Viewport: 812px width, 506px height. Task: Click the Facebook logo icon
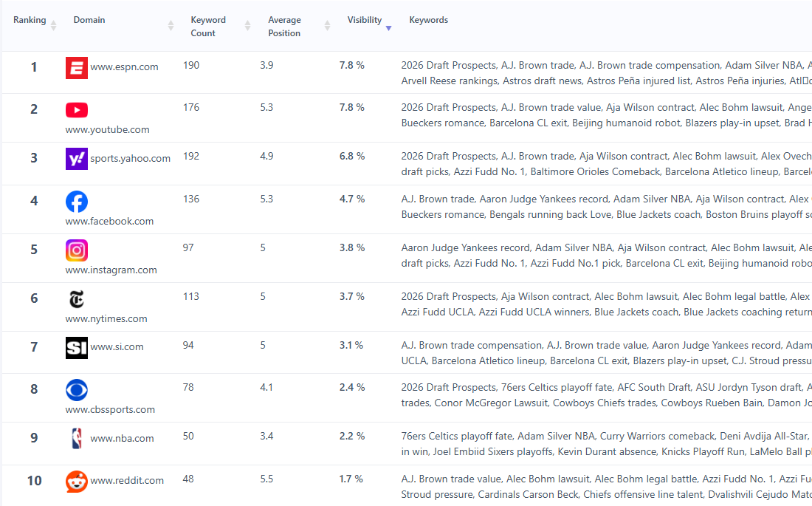tap(76, 202)
